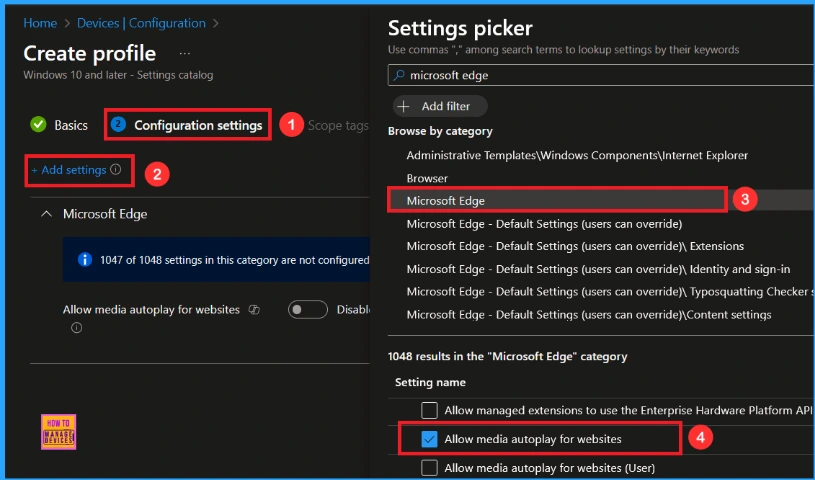Toggle Allow media autoplay for websites switch
Image resolution: width=815 pixels, height=480 pixels.
point(308,309)
